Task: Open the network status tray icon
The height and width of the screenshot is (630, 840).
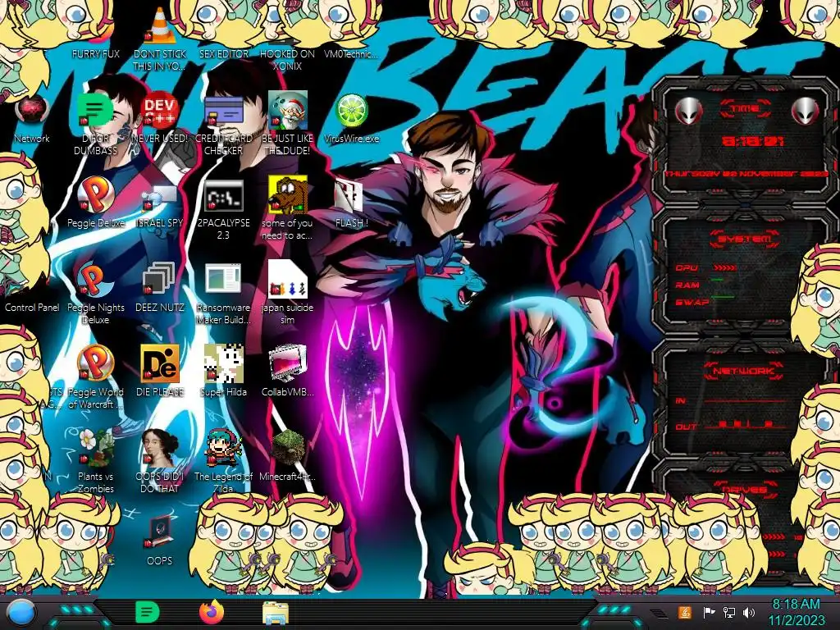Action: point(729,612)
